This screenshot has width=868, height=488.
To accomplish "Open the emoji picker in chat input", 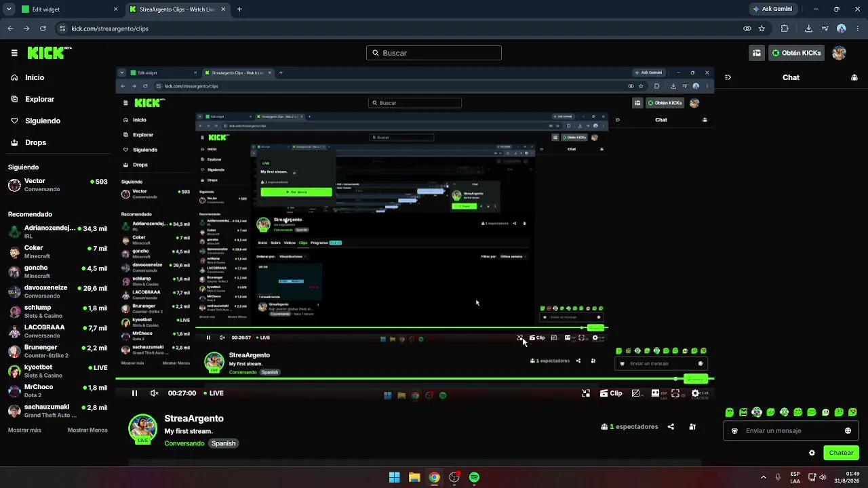I will click(x=848, y=430).
